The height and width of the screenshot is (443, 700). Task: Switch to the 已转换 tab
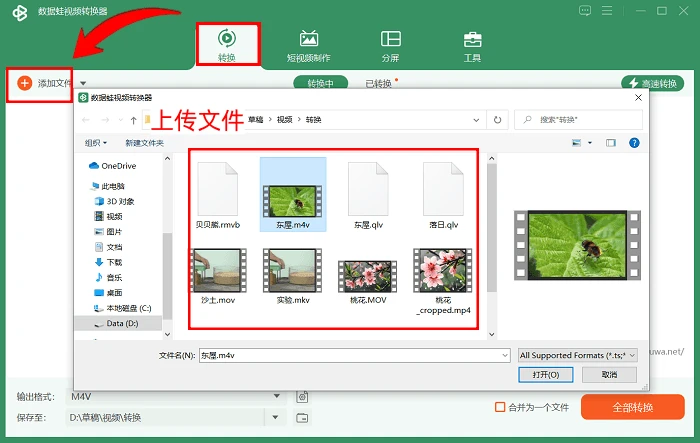pyautogui.click(x=379, y=84)
